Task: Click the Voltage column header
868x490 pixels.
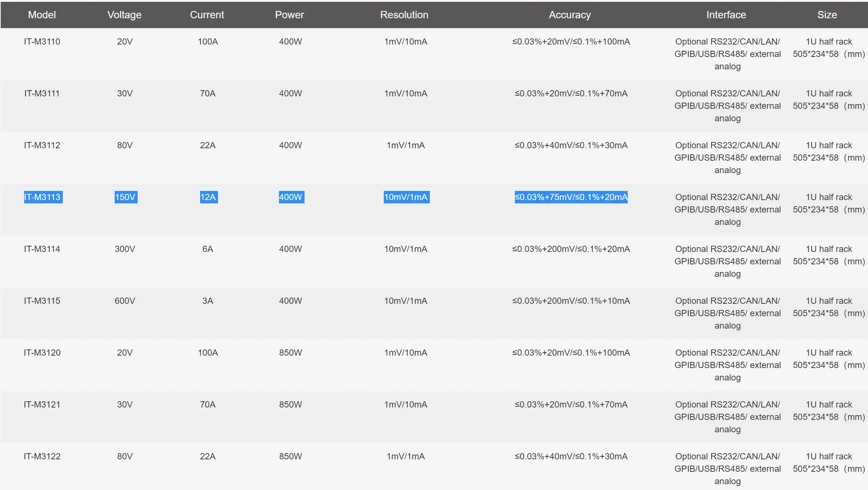Action: pos(124,15)
